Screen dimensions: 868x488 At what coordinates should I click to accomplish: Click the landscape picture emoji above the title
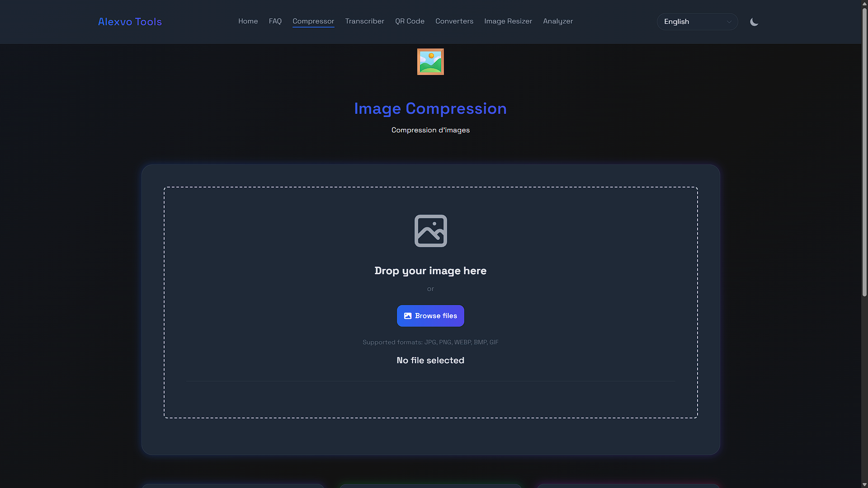430,61
